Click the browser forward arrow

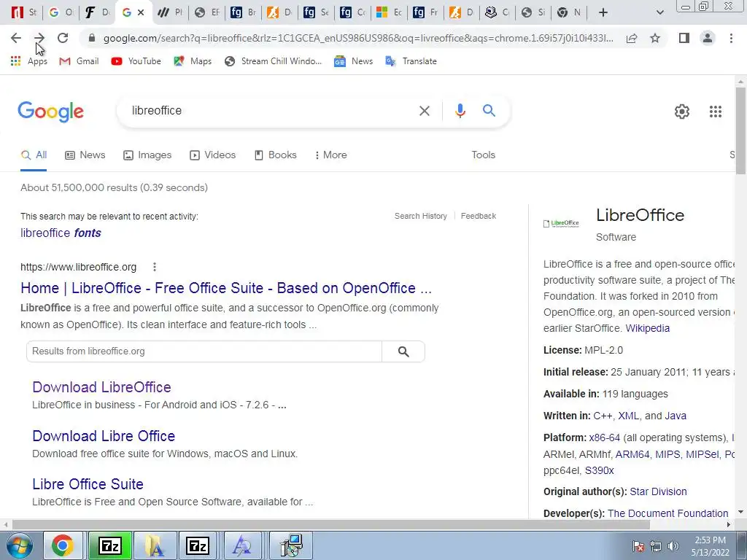coord(39,38)
